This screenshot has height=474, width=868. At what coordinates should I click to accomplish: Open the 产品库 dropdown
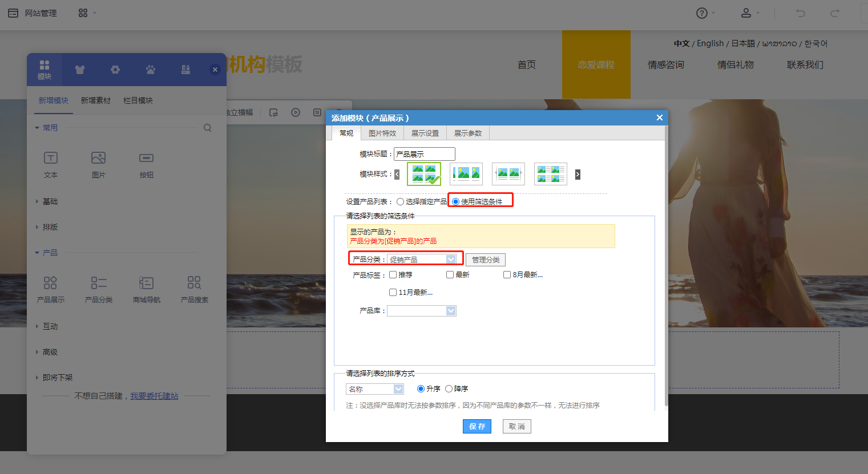451,311
